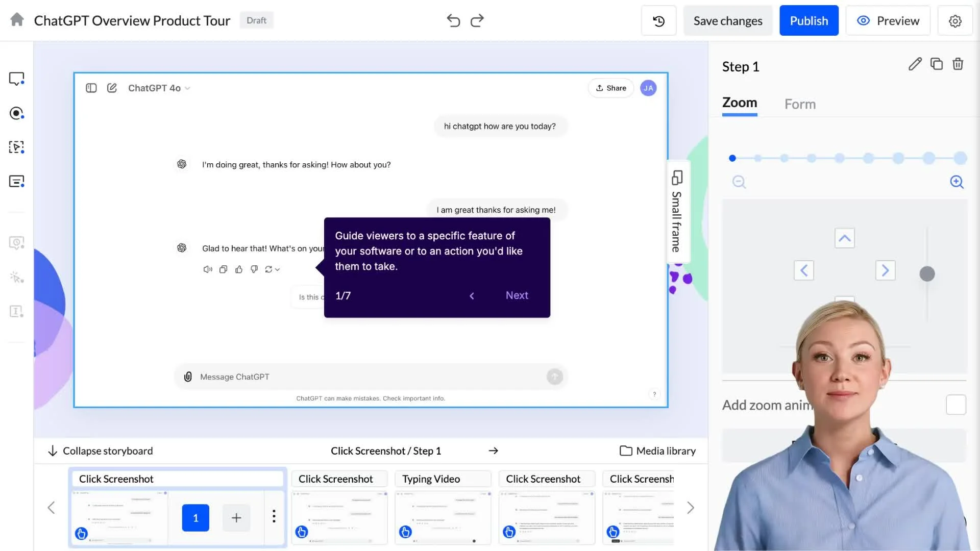980x551 pixels.
Task: Pan zoom area right with arrow
Action: [x=886, y=270]
